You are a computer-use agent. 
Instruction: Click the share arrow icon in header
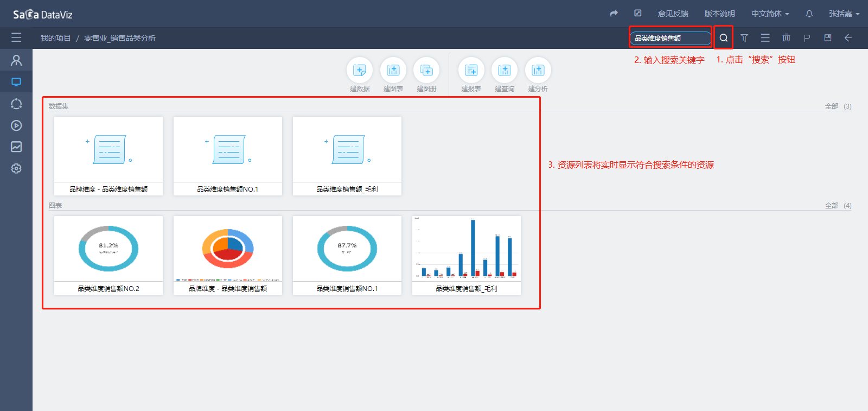pos(614,14)
